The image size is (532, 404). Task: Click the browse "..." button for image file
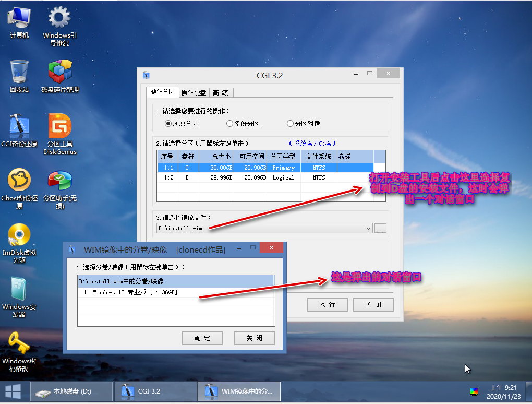coord(380,228)
